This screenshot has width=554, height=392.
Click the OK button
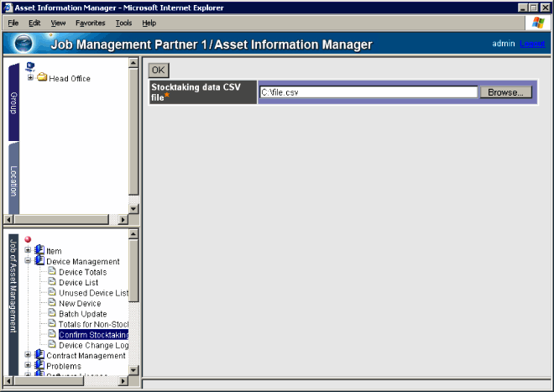pos(159,70)
